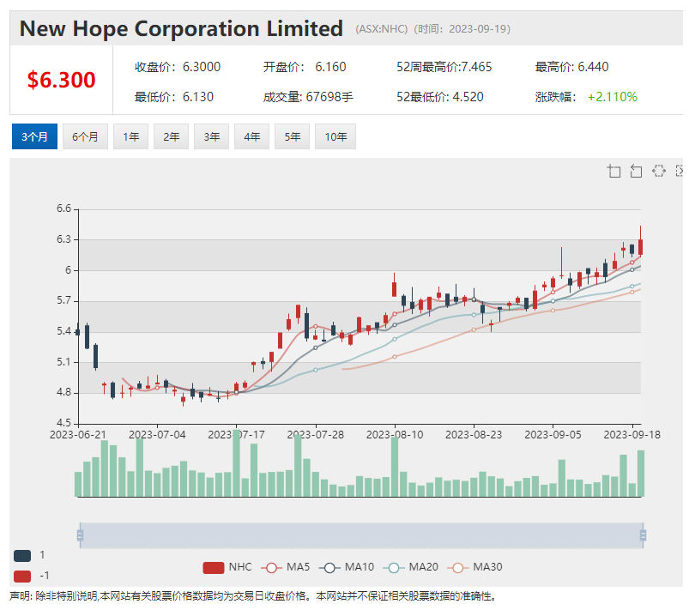
Task: Click the left handle of zoom slider
Action: tap(80, 536)
